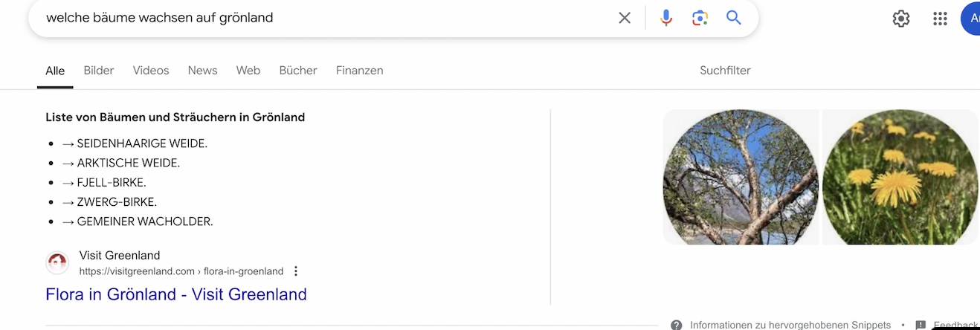The width and height of the screenshot is (980, 330).
Task: Open the Suchfilter options
Action: [725, 71]
